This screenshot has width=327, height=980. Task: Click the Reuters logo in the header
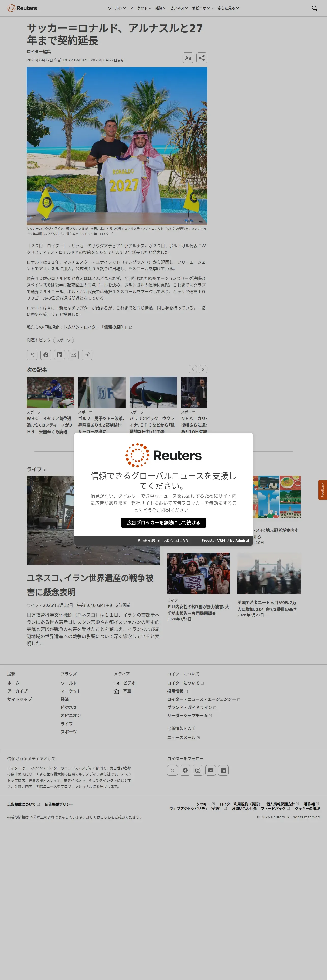(x=22, y=8)
